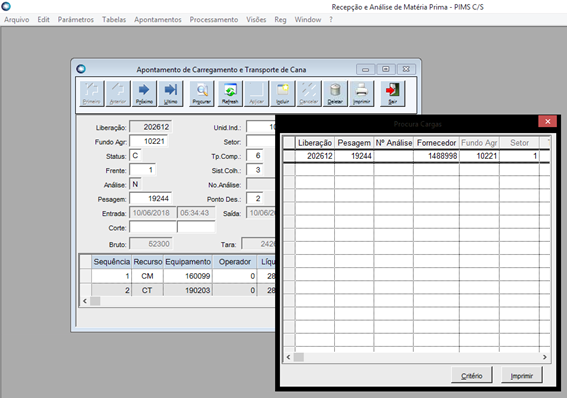Viewport: 567px width, 398px height.
Task: Click the Apontamento window system icon
Action: click(x=81, y=69)
